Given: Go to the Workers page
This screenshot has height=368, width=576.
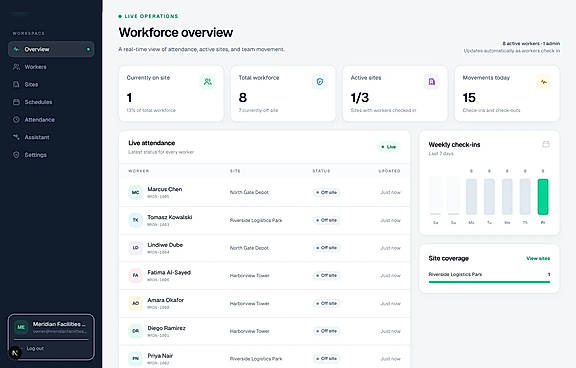Looking at the screenshot, I should pyautogui.click(x=51, y=67).
